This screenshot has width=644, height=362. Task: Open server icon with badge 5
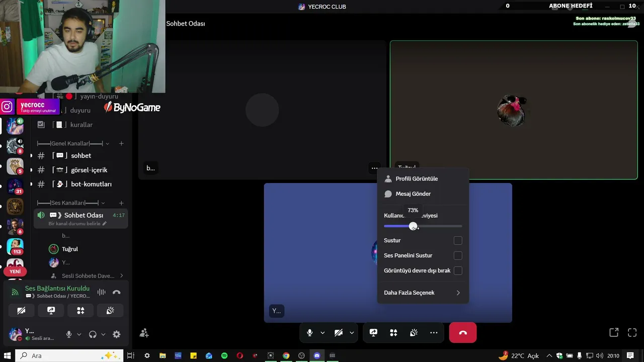click(x=15, y=166)
